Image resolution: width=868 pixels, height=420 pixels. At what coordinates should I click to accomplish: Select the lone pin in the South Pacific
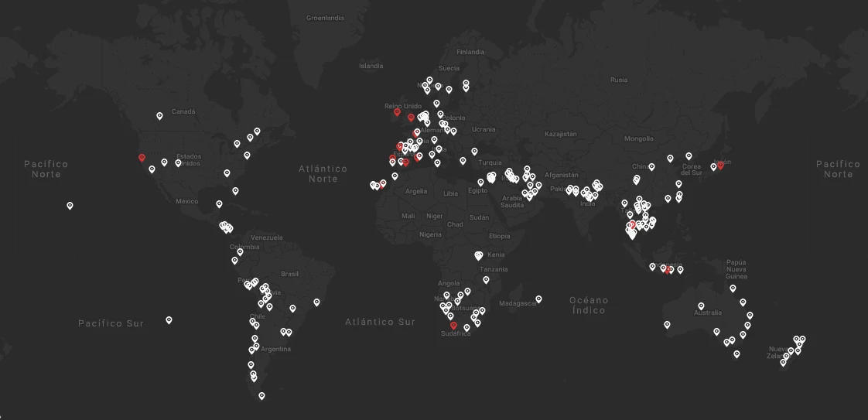(x=169, y=319)
